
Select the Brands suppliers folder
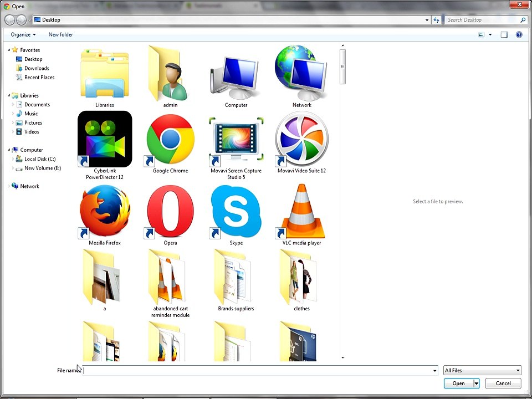point(234,277)
